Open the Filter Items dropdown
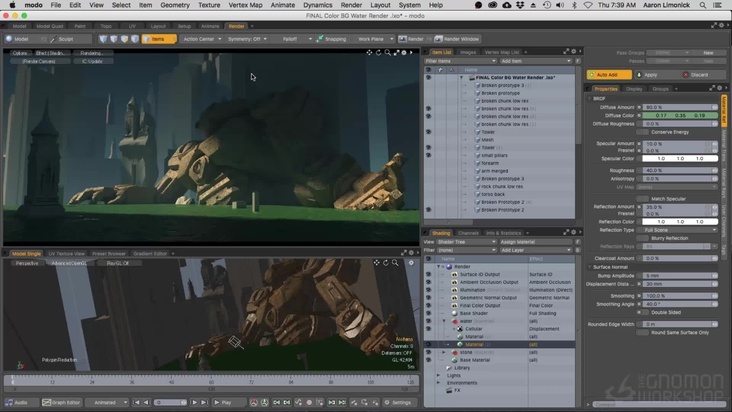 click(x=460, y=61)
